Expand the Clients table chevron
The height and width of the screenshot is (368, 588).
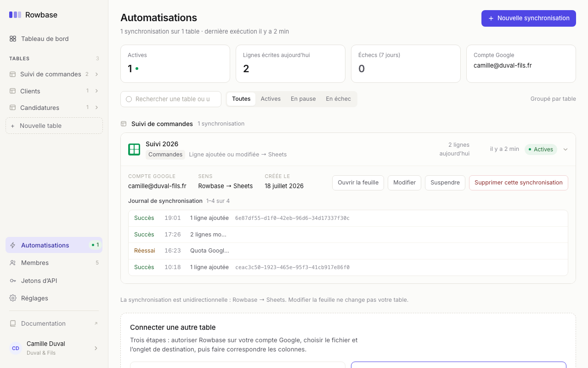click(x=96, y=91)
